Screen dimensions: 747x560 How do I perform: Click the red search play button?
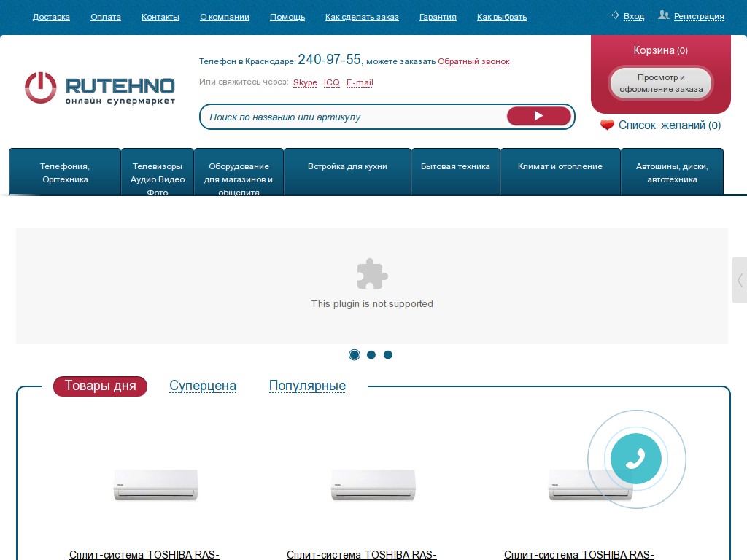[539, 116]
